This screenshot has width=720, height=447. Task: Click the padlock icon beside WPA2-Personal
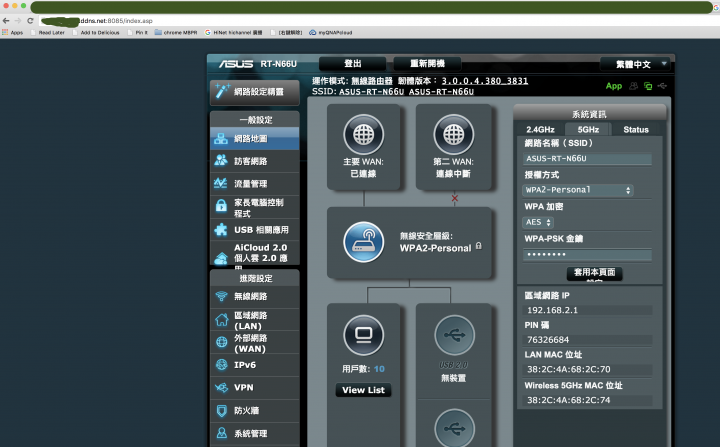click(478, 246)
